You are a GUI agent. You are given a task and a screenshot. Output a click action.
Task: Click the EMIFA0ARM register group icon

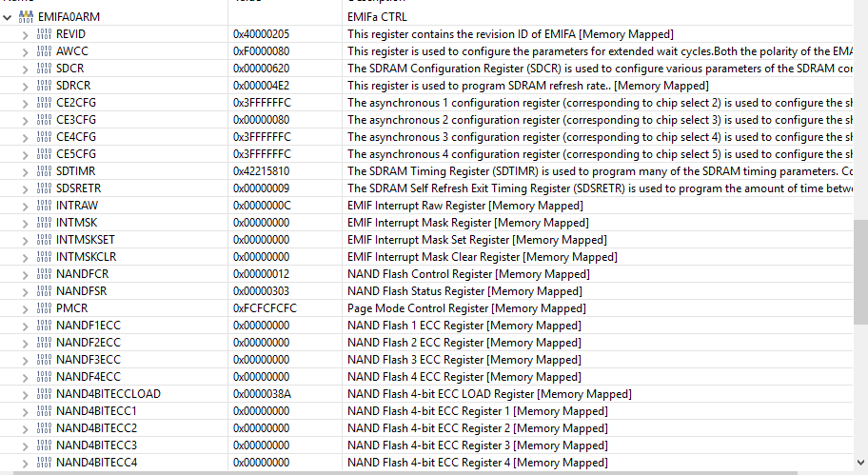(x=26, y=17)
